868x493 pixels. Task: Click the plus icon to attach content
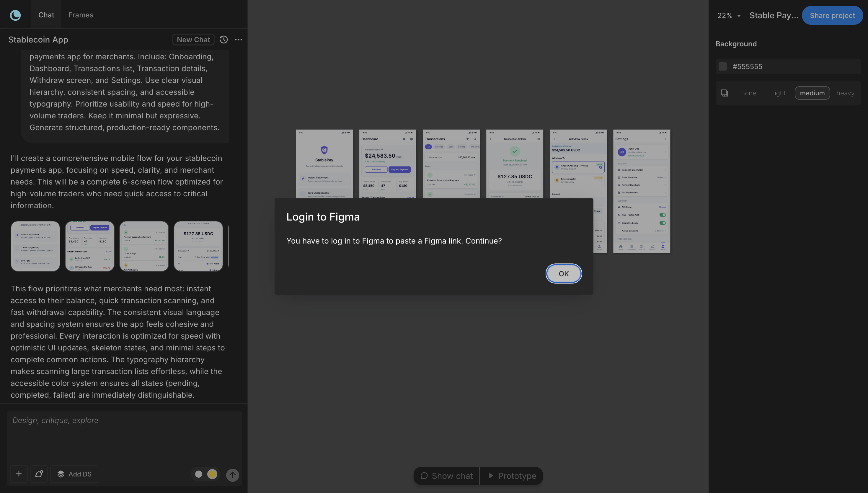pyautogui.click(x=19, y=474)
